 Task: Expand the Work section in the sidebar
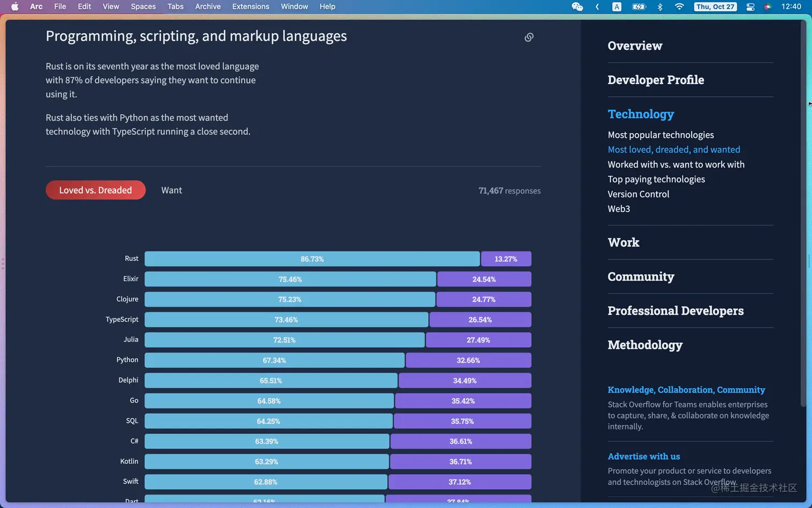(623, 242)
